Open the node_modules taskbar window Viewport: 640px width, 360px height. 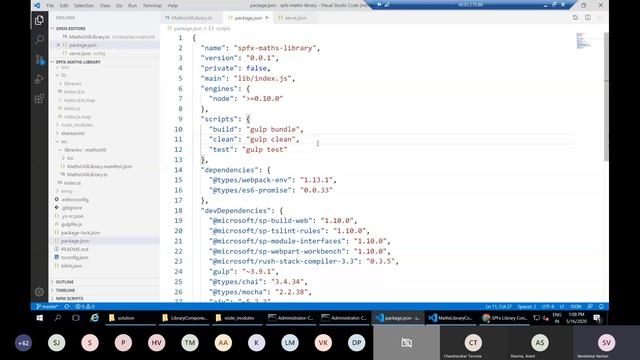(237, 318)
